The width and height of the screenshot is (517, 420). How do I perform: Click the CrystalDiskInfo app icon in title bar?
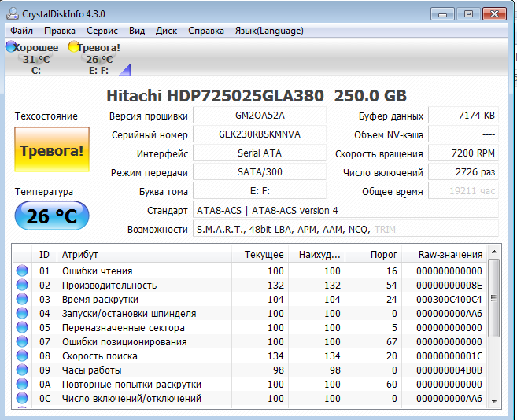coord(13,13)
